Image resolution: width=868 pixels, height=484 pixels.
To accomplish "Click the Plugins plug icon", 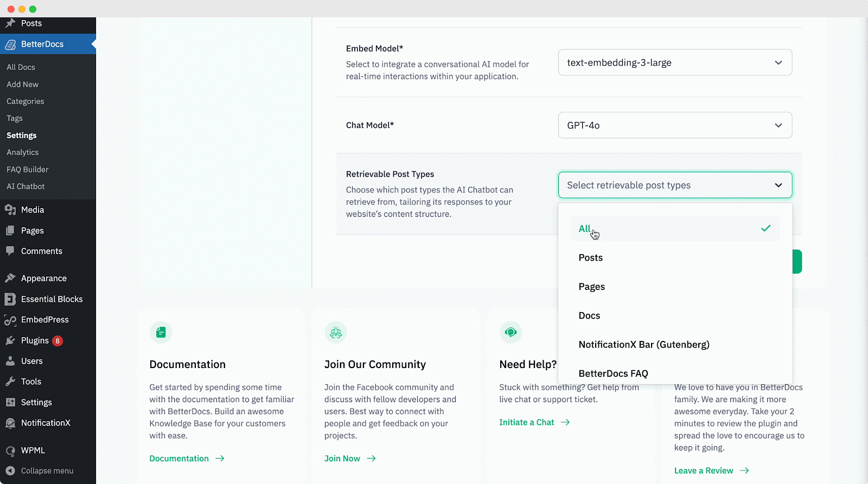I will [x=10, y=340].
